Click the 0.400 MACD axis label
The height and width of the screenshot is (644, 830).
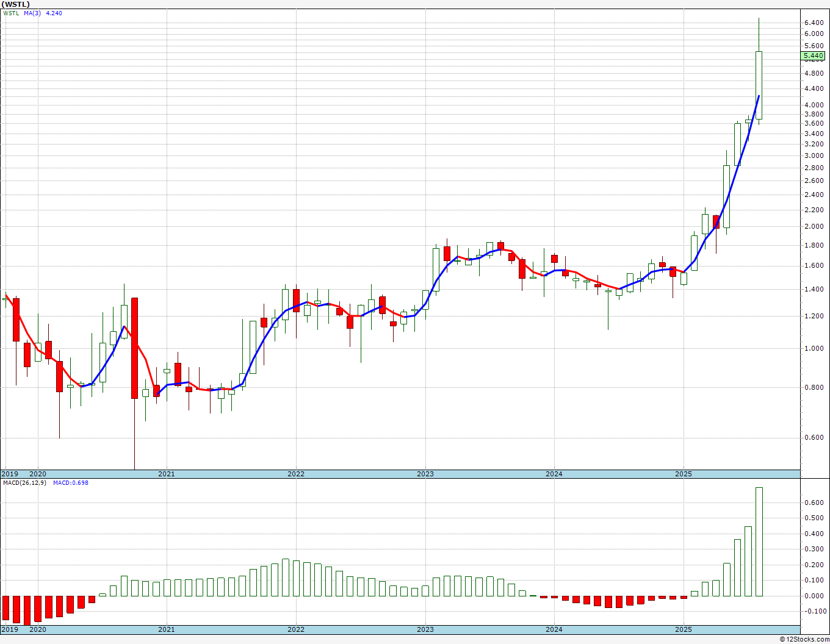(x=814, y=534)
